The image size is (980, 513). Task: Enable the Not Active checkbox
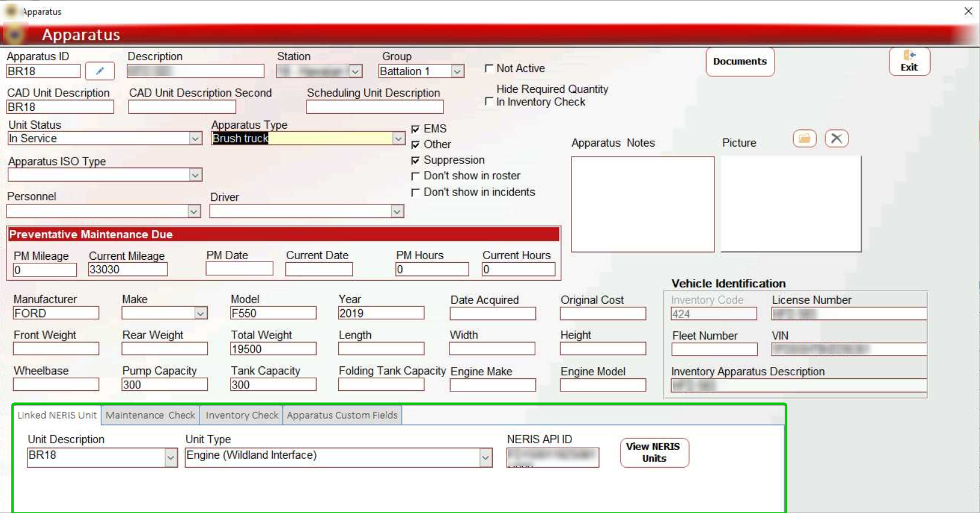tap(489, 69)
